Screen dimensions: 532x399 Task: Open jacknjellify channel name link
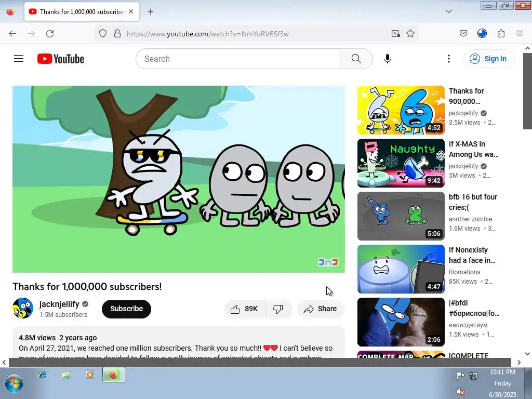[59, 304]
